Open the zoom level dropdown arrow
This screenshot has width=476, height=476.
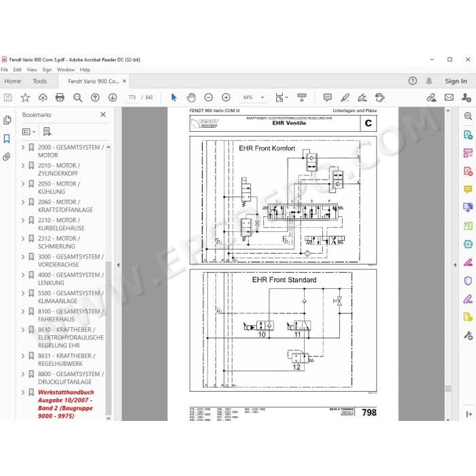click(262, 97)
